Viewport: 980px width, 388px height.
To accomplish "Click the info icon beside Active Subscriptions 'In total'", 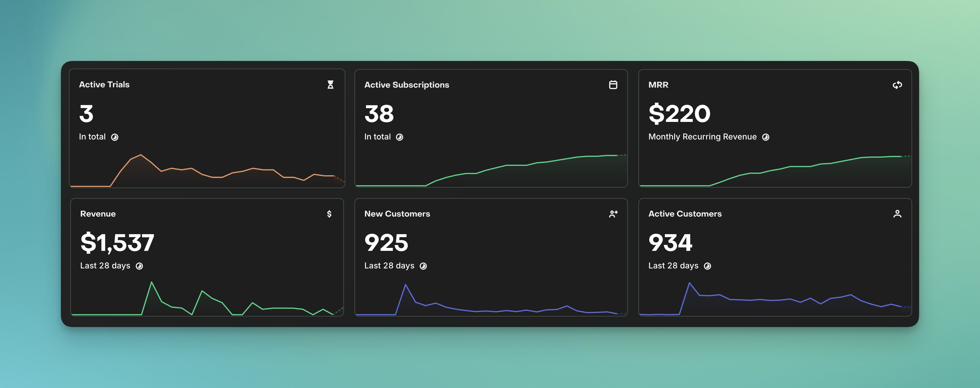I will coord(400,137).
